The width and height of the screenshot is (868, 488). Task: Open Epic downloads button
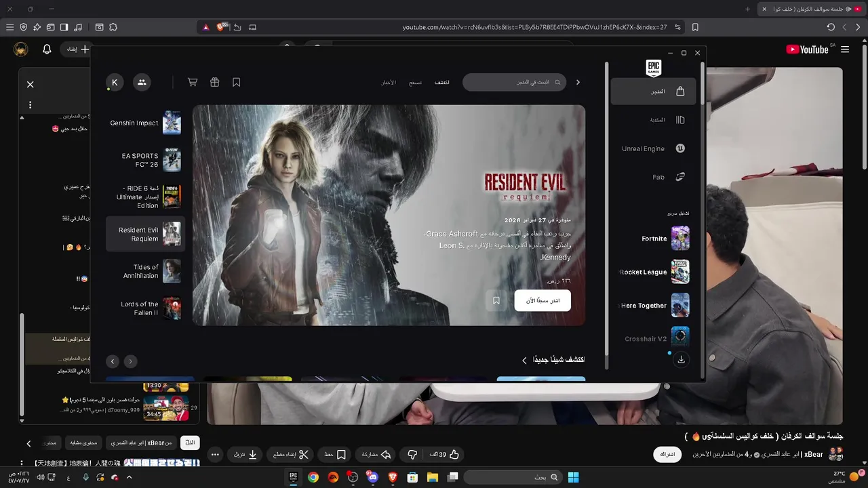click(x=681, y=360)
